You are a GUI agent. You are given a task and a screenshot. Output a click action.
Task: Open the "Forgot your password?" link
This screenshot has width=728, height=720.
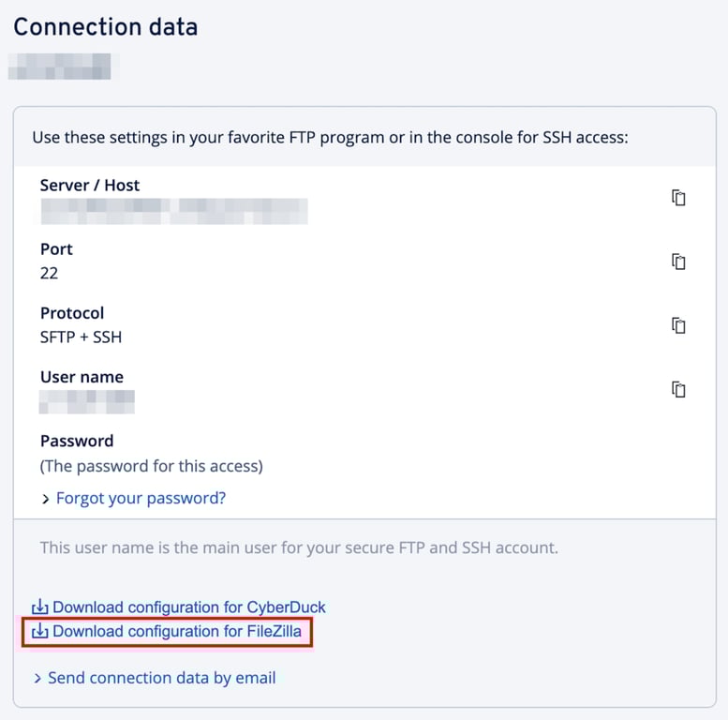click(x=141, y=499)
